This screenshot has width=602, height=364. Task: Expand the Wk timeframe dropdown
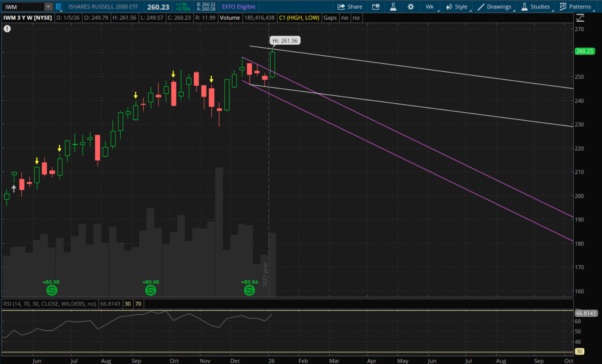pos(431,7)
